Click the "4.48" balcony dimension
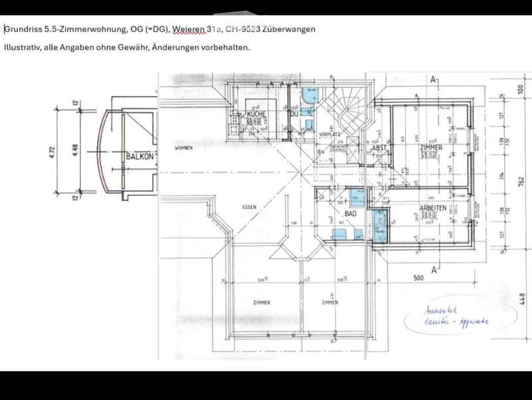The image size is (532, 400). [75, 151]
